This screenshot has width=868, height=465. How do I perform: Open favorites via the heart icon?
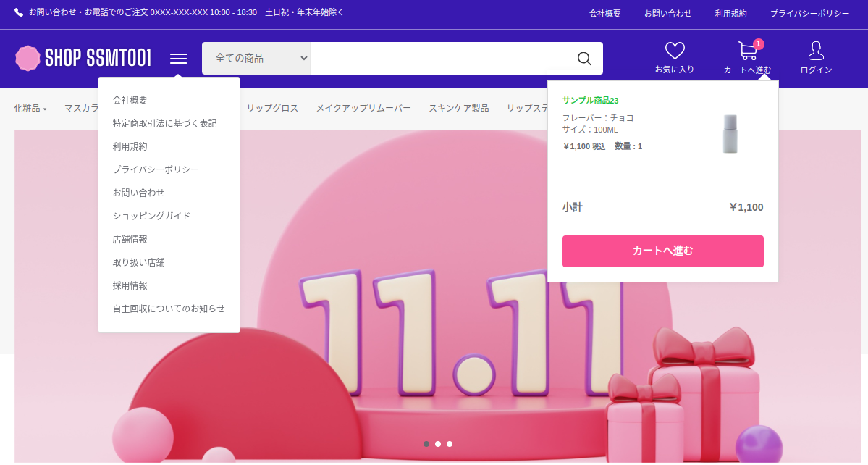[675, 51]
